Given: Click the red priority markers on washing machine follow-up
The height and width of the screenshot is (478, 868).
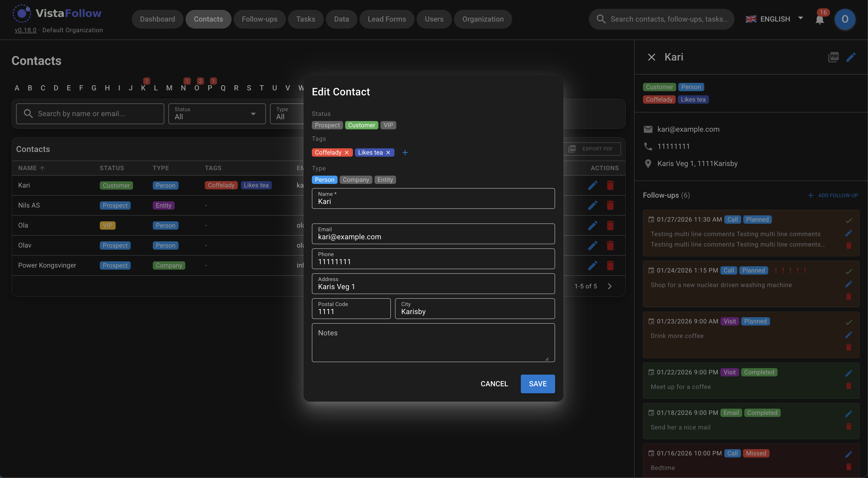Looking at the screenshot, I should pos(790,270).
